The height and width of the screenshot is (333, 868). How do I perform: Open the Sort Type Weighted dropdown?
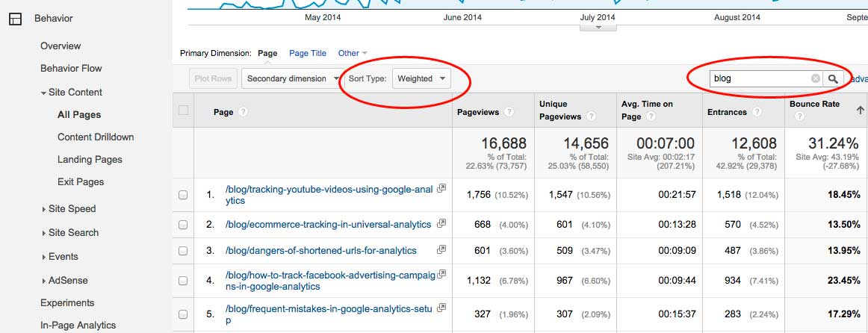pyautogui.click(x=421, y=78)
